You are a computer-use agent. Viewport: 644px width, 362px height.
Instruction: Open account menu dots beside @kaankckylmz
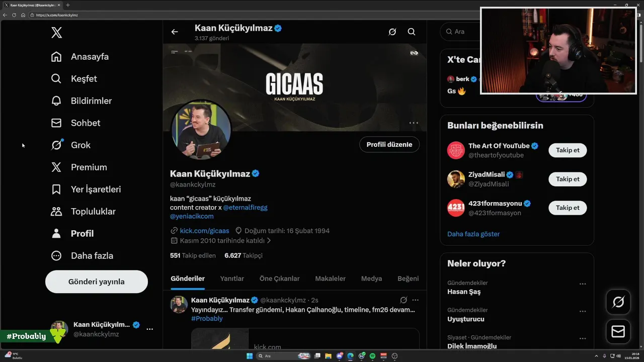tap(149, 329)
